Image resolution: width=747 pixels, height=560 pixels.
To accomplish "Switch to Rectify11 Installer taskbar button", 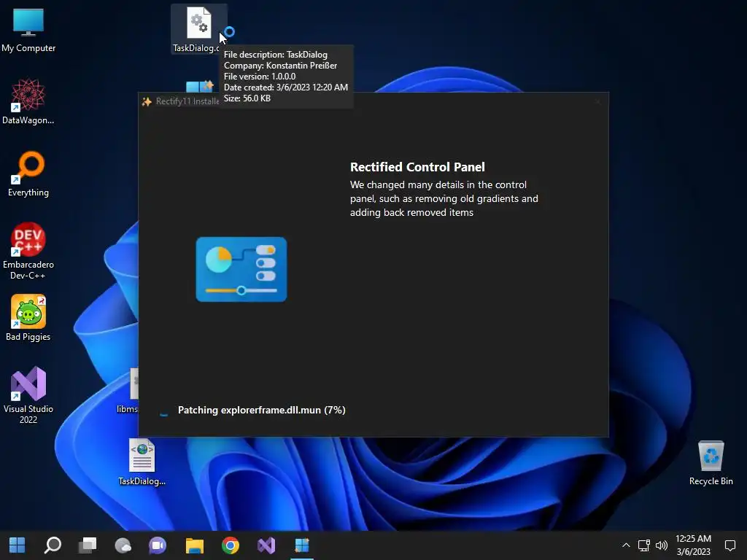I will click(302, 545).
